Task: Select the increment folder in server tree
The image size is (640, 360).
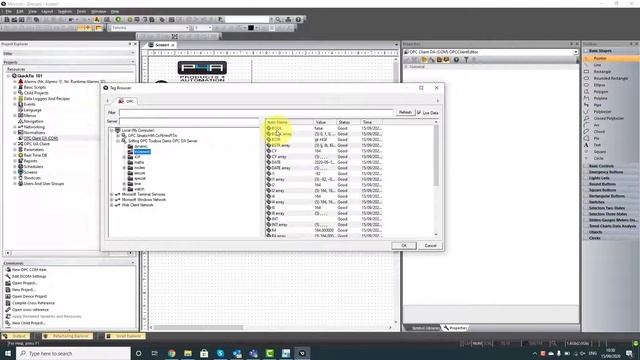Action: [142, 151]
